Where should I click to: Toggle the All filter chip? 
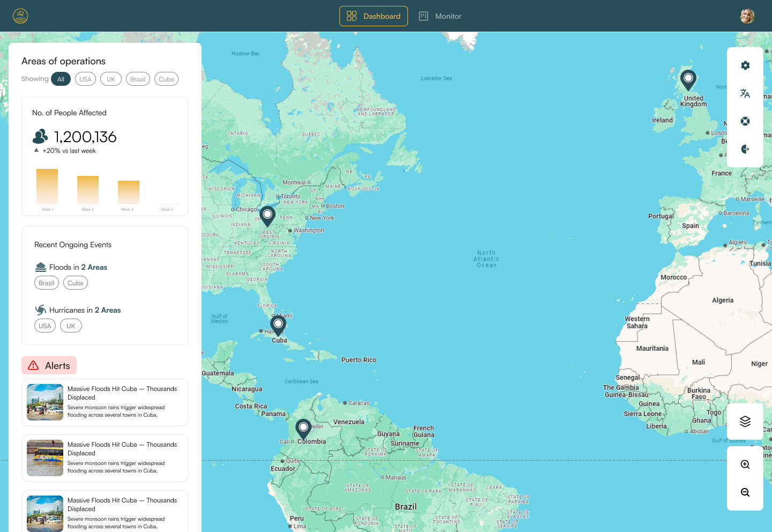61,79
